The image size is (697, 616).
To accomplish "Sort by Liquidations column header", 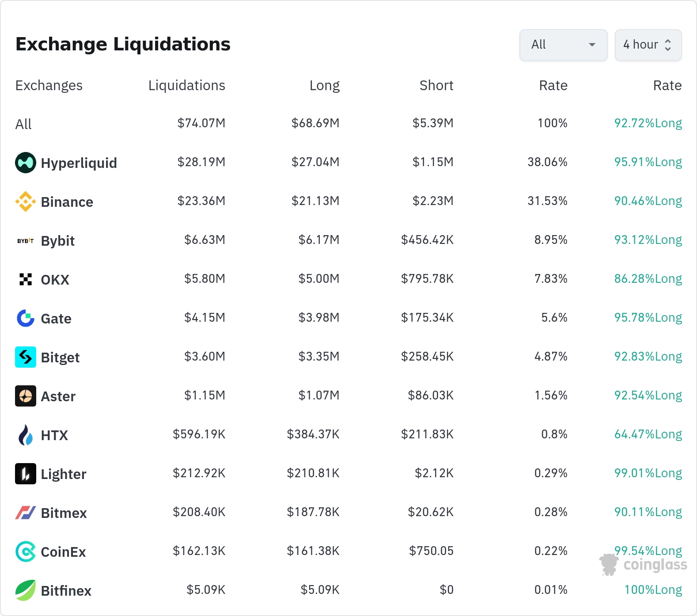I will point(187,85).
